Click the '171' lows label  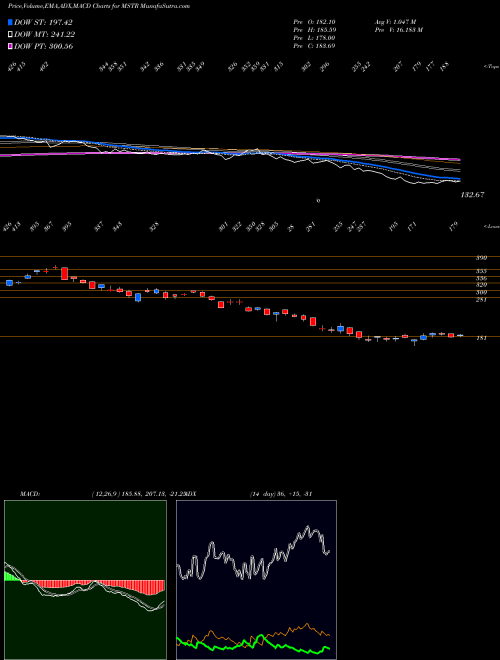pyautogui.click(x=412, y=226)
